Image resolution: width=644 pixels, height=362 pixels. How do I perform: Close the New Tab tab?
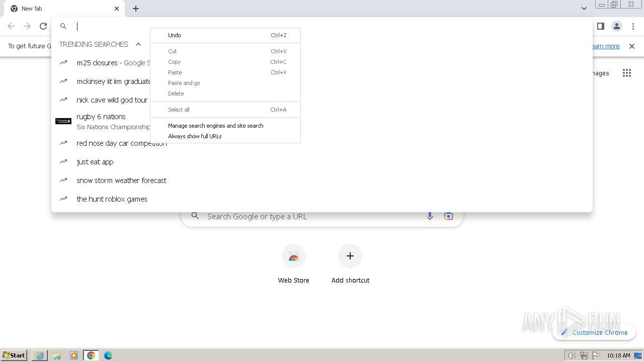117,9
